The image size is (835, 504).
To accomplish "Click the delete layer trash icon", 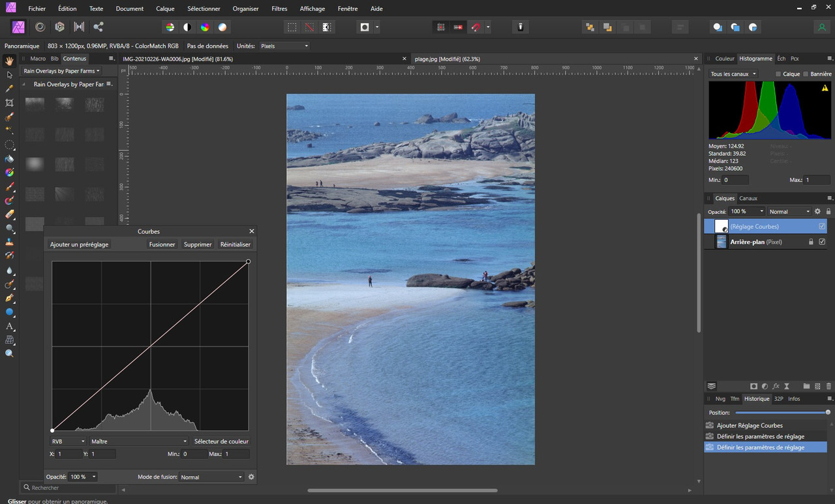I will pyautogui.click(x=828, y=386).
